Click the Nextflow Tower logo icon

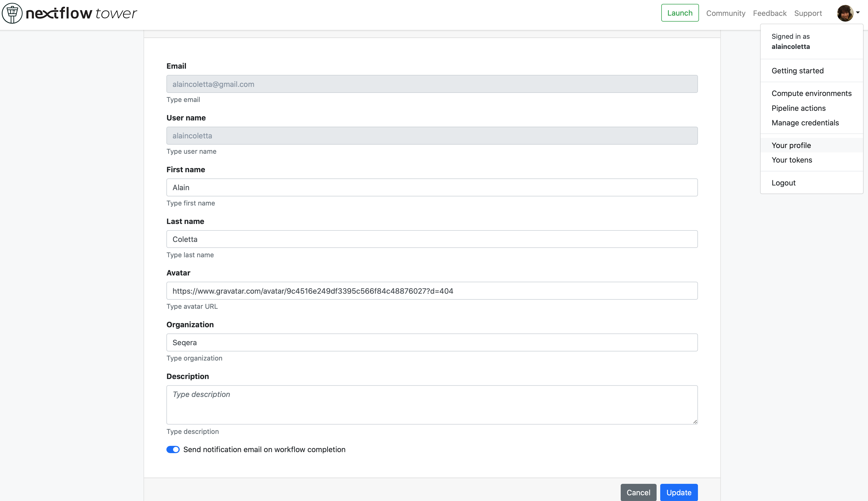[12, 14]
